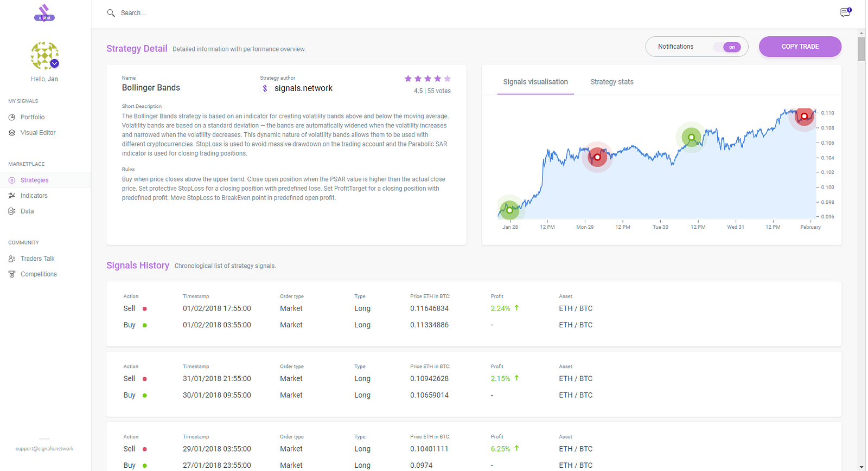This screenshot has height=471, width=868.
Task: Click red dot of 31/01/2018 21:55:00 Sell
Action: coord(145,379)
